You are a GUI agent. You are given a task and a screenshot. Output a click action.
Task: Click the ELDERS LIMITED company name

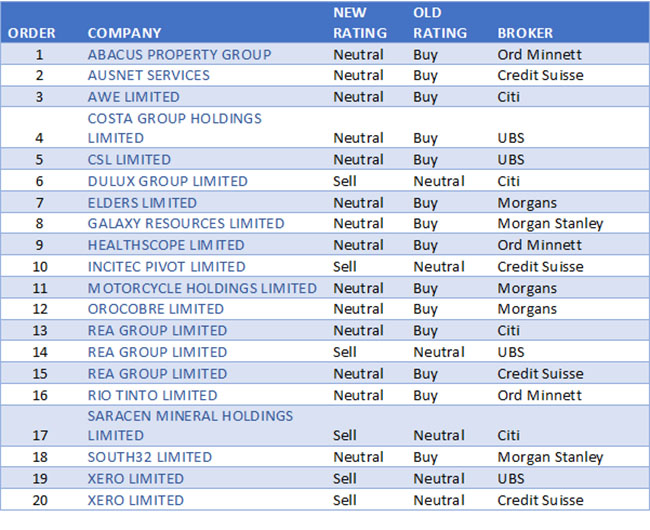coord(142,203)
